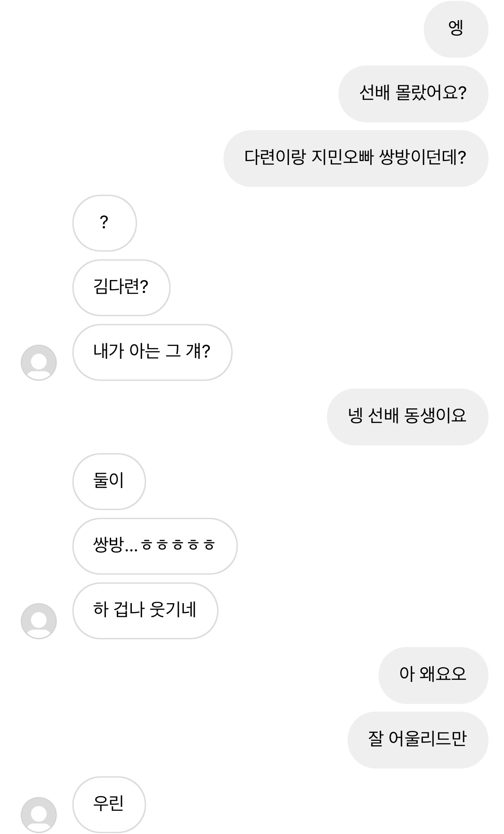Click the "둘이" message bubble

tap(109, 481)
